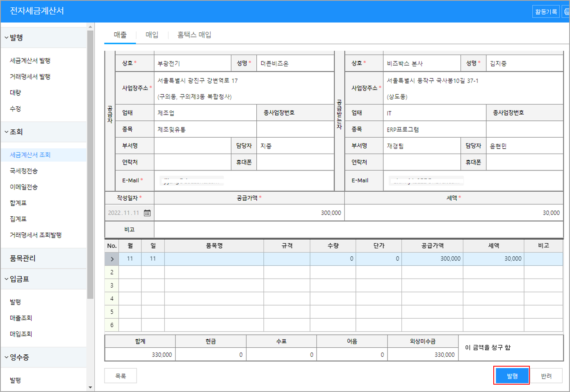
Task: Click the sidebar scroll up arrow
Action: (x=90, y=27)
